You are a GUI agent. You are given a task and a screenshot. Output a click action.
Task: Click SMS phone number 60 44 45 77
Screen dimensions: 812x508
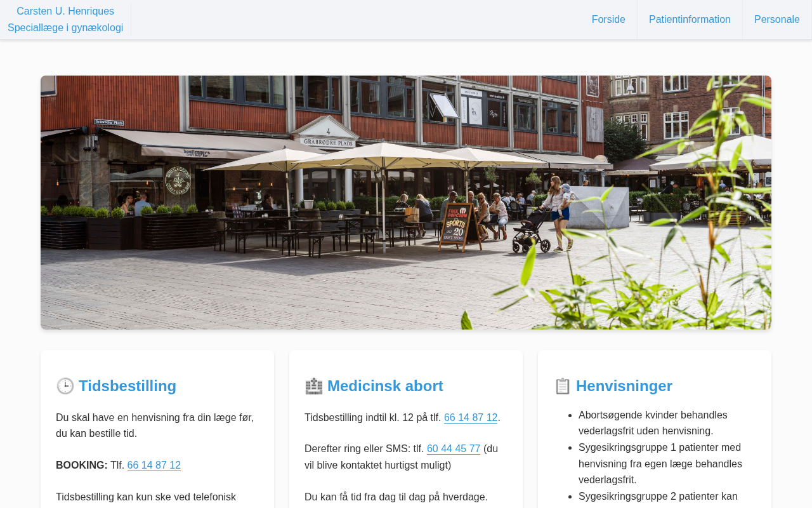454,449
